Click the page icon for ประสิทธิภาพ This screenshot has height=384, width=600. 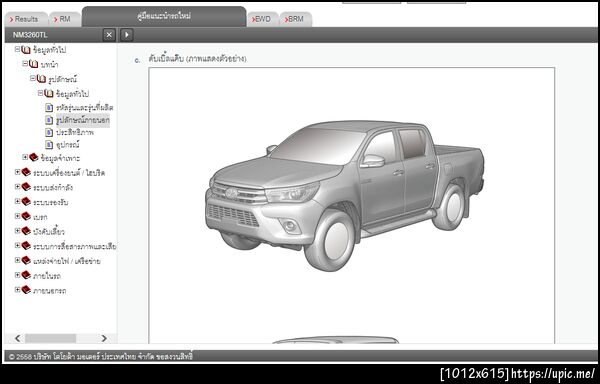pyautogui.click(x=49, y=132)
